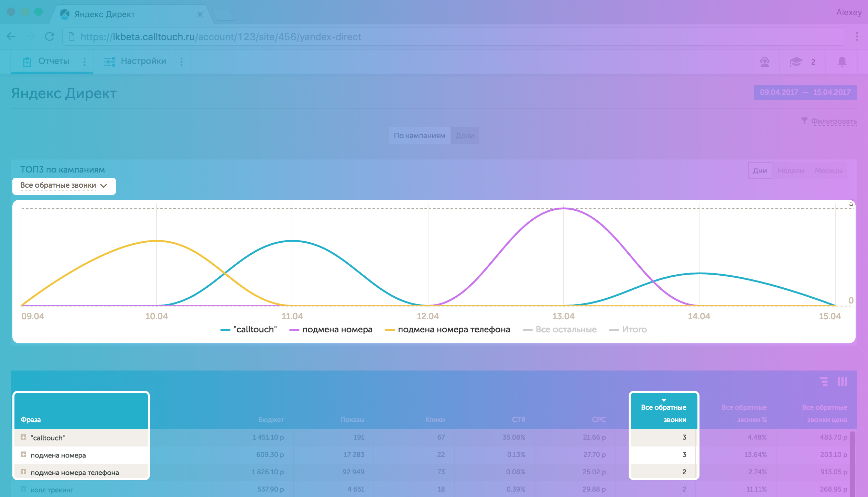Select Недели chart granularity
Viewport: 868px width, 497px height.
pyautogui.click(x=791, y=171)
